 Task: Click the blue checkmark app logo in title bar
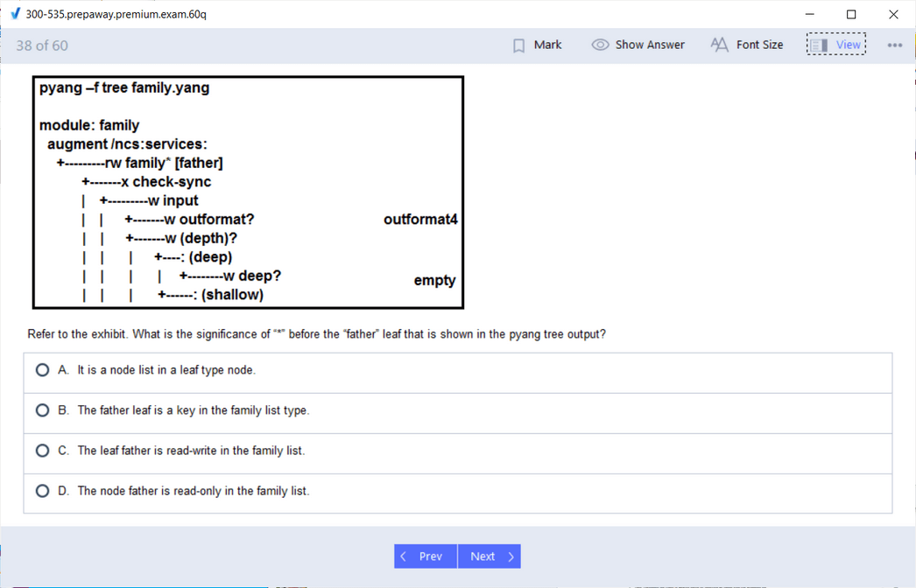(x=15, y=14)
